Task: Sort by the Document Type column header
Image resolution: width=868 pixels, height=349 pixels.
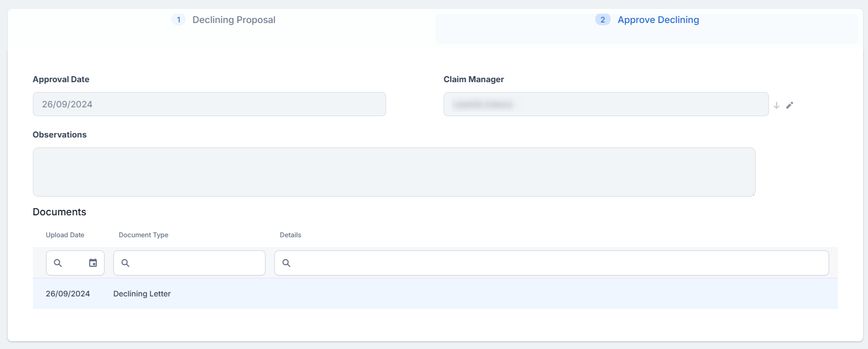Action: (x=143, y=235)
